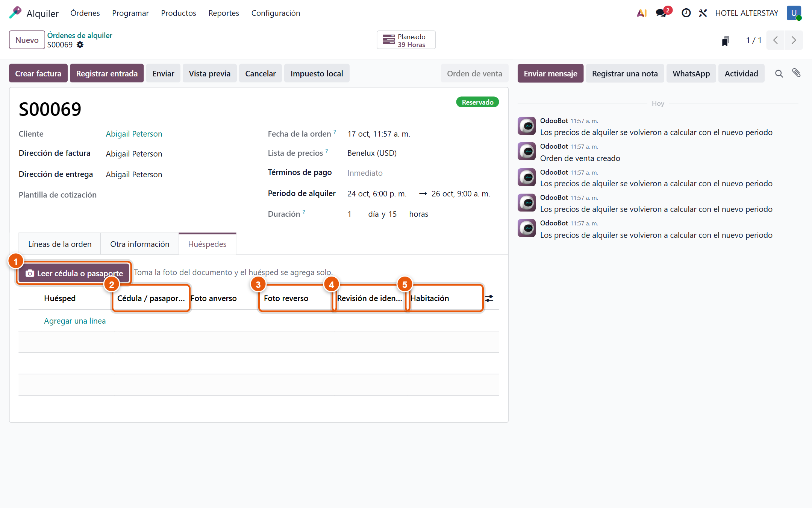Click the Alquiler app key icon
812x508 pixels.
click(15, 13)
